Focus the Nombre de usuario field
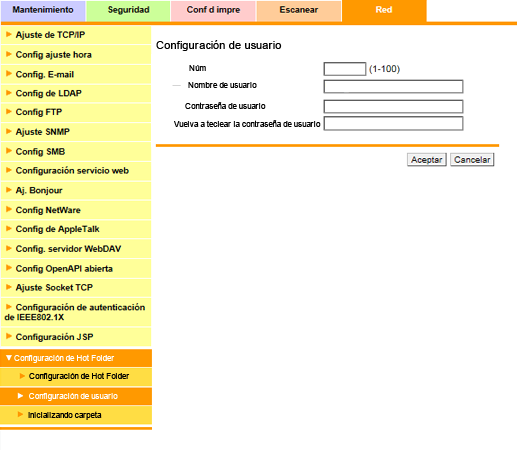The image size is (517, 450). click(x=393, y=87)
